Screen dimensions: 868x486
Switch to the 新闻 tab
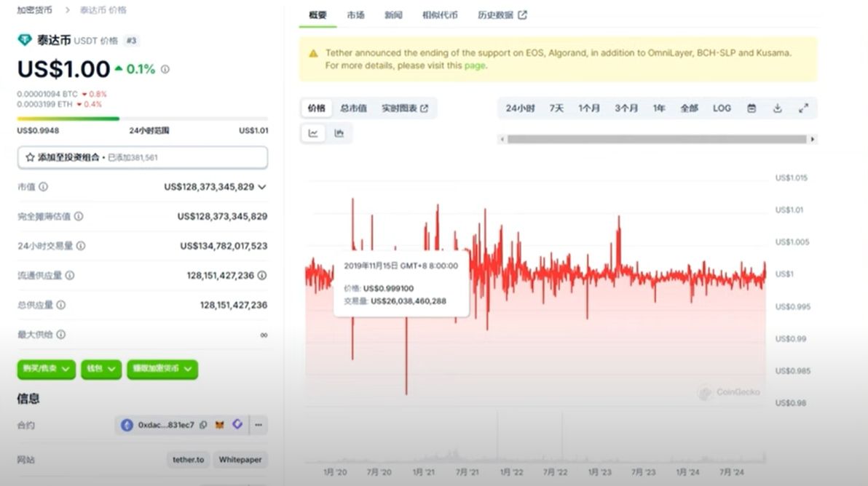[394, 15]
